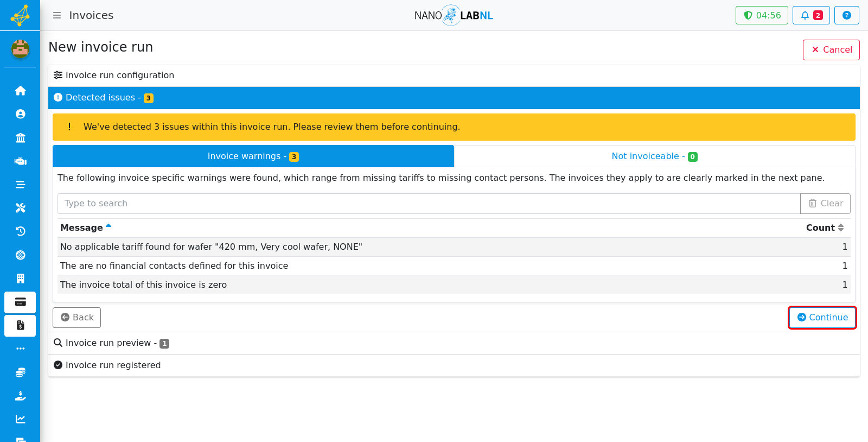Open the round wafer grid icon in sidebar
Screen dimensions: 868x442
(20, 255)
